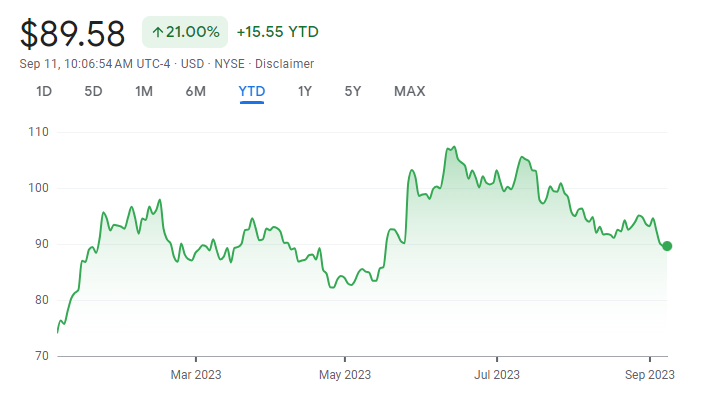Click the $89.58 stock price

click(73, 33)
